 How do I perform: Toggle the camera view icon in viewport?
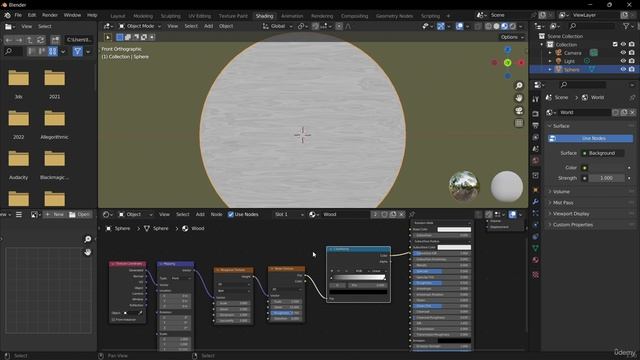tap(519, 111)
